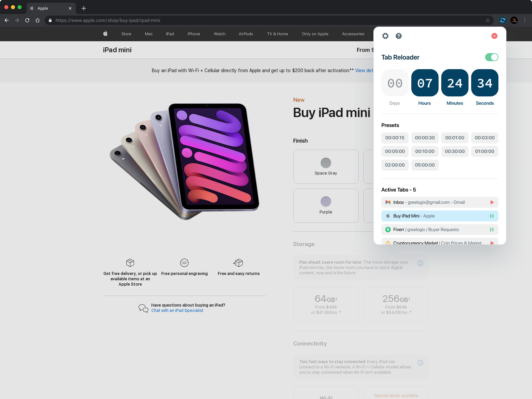Open the Accessories menu item
This screenshot has width=532, height=399.
coord(353,34)
